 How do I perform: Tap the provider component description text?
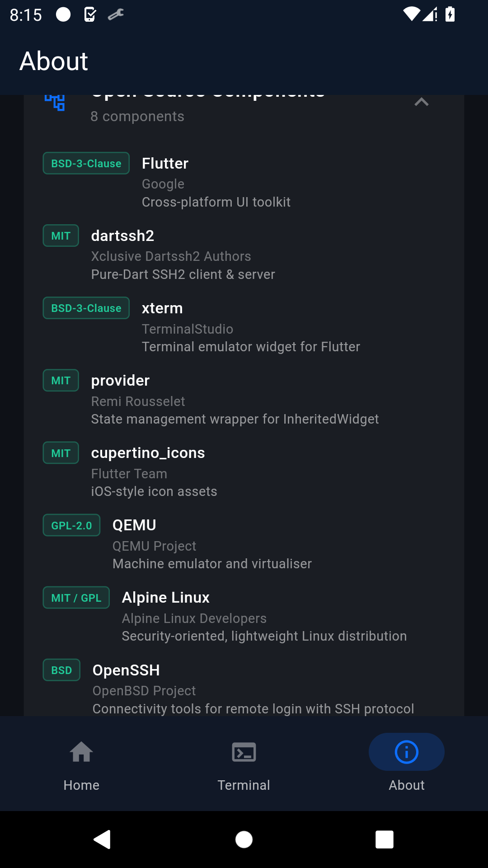coord(235,419)
